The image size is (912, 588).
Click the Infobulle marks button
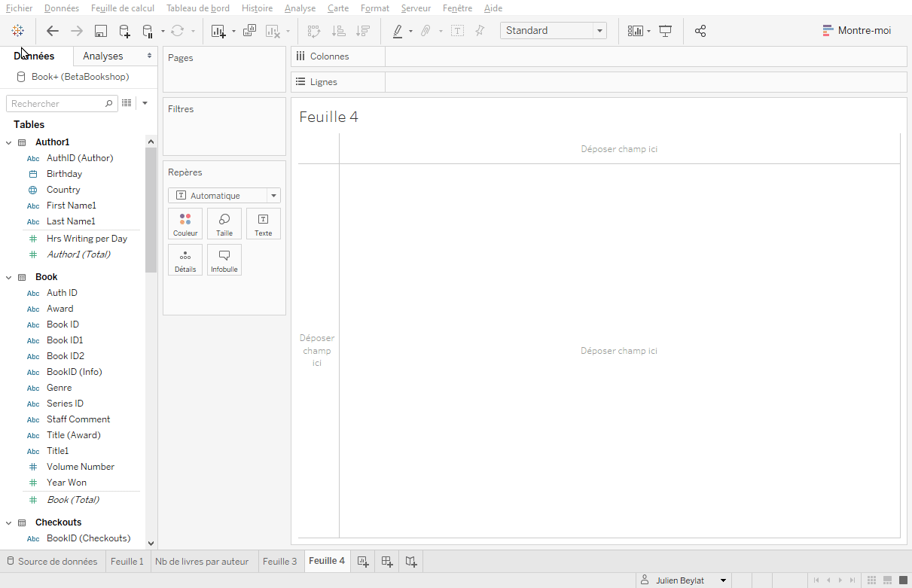coord(224,260)
